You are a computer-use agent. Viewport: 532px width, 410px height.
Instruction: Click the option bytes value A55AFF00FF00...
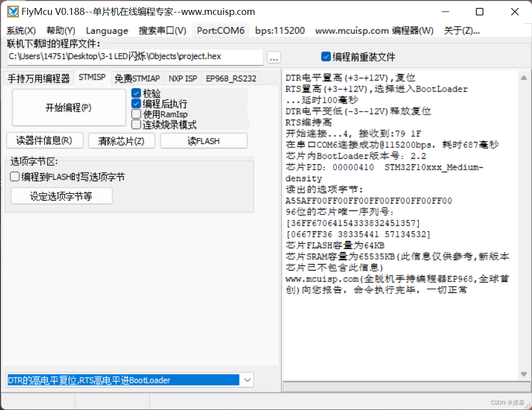[x=369, y=201]
